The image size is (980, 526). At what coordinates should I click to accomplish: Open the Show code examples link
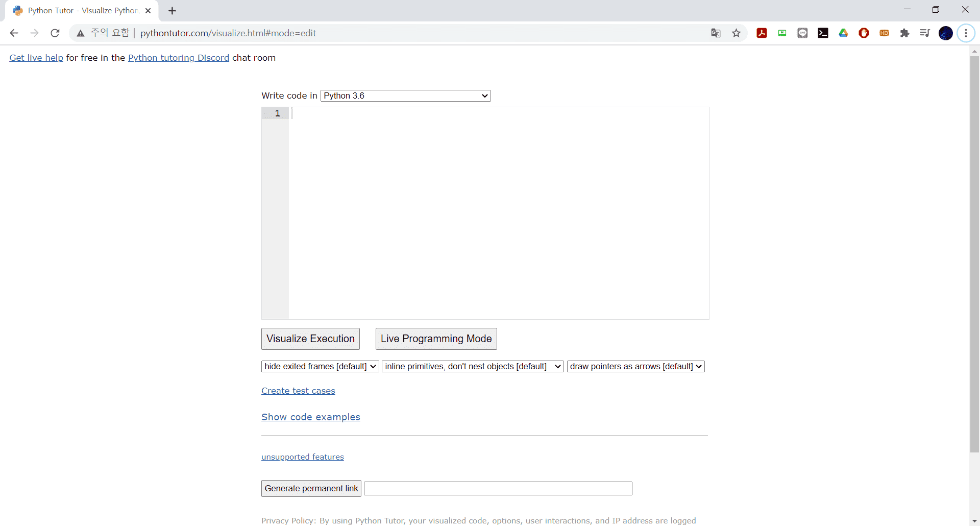(x=311, y=417)
